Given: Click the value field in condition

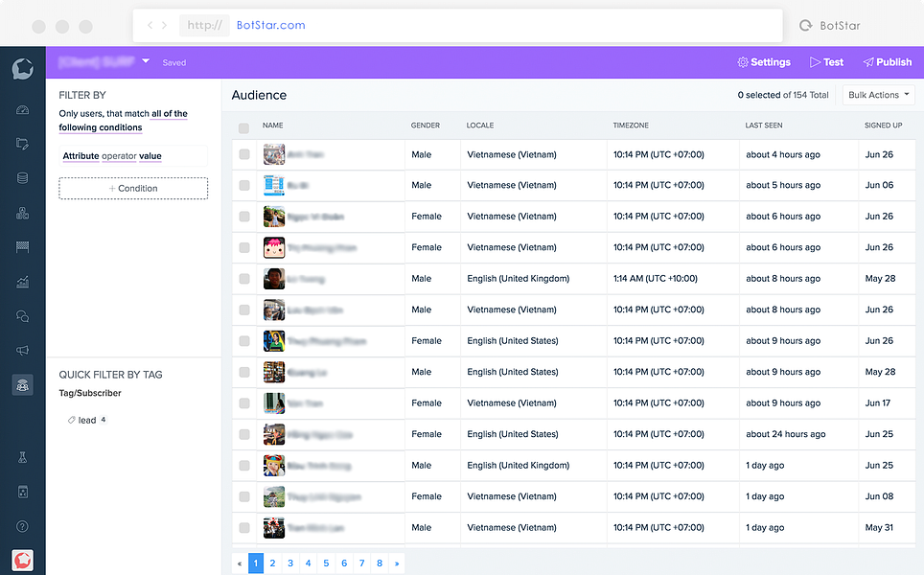Looking at the screenshot, I should pyautogui.click(x=150, y=156).
